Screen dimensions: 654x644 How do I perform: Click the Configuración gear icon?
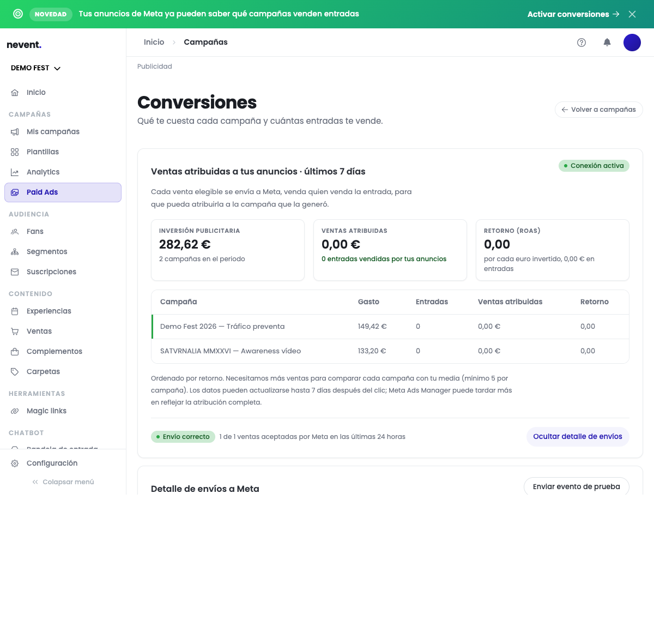tap(15, 464)
